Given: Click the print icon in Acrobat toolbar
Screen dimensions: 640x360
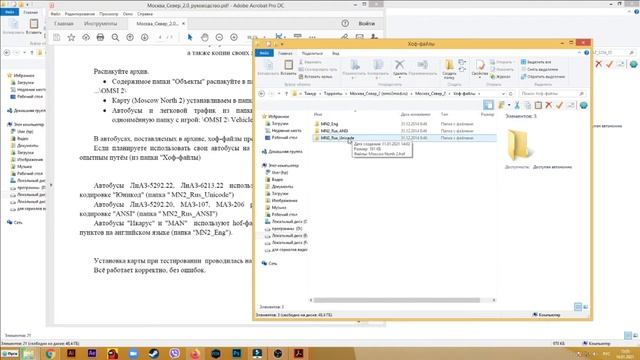Looking at the screenshot, I should click(x=100, y=38).
